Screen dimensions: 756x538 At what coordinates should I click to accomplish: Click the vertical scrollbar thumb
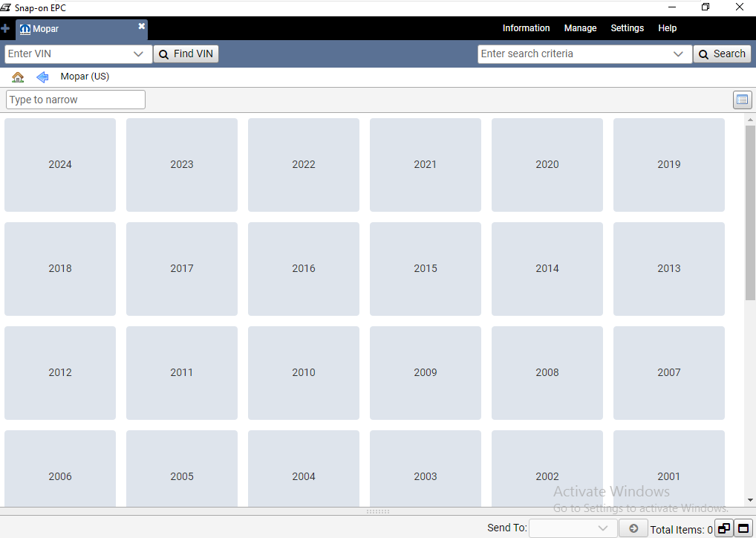pyautogui.click(x=749, y=212)
